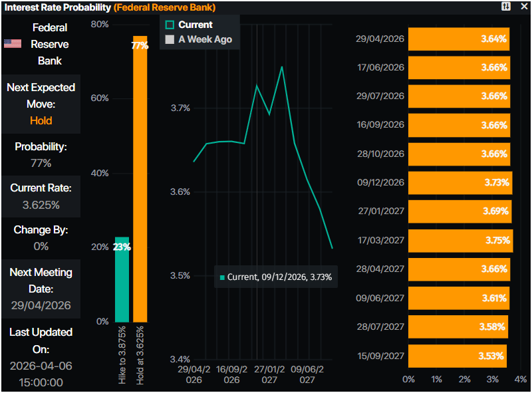
Task: Select the 17/06/2026 rate bar
Action: (x=459, y=68)
